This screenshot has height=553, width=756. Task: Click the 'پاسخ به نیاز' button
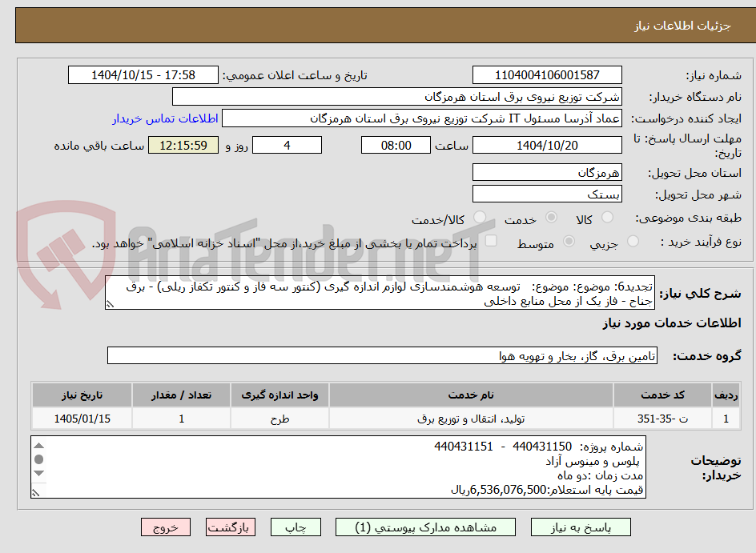[x=581, y=527]
